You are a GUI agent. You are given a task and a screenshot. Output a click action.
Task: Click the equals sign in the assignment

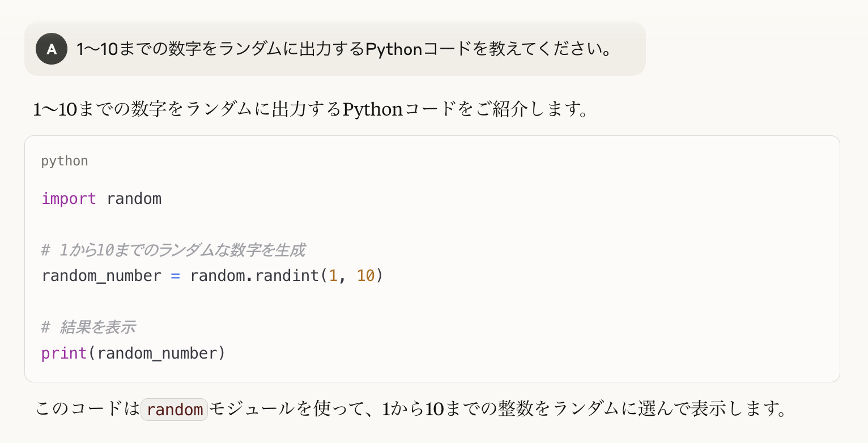pos(176,276)
